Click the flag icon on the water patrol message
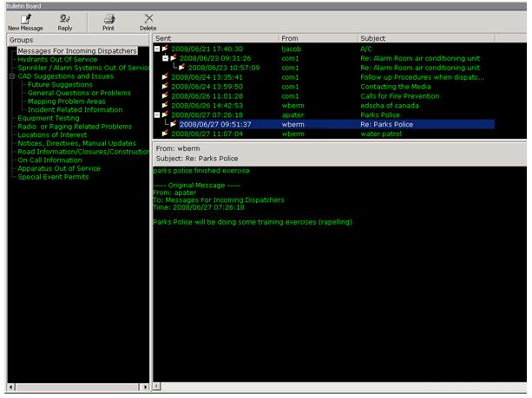The height and width of the screenshot is (398, 532). click(164, 134)
